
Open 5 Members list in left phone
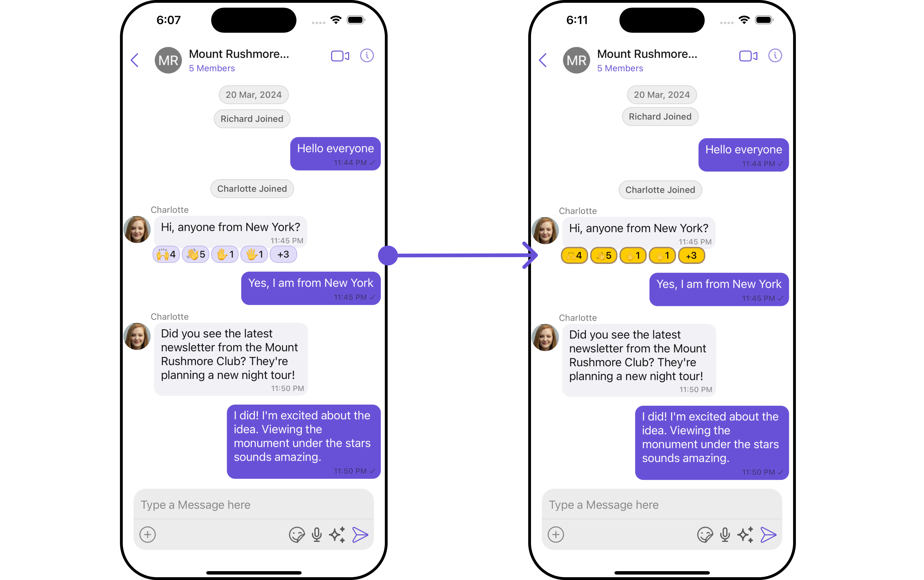point(212,68)
